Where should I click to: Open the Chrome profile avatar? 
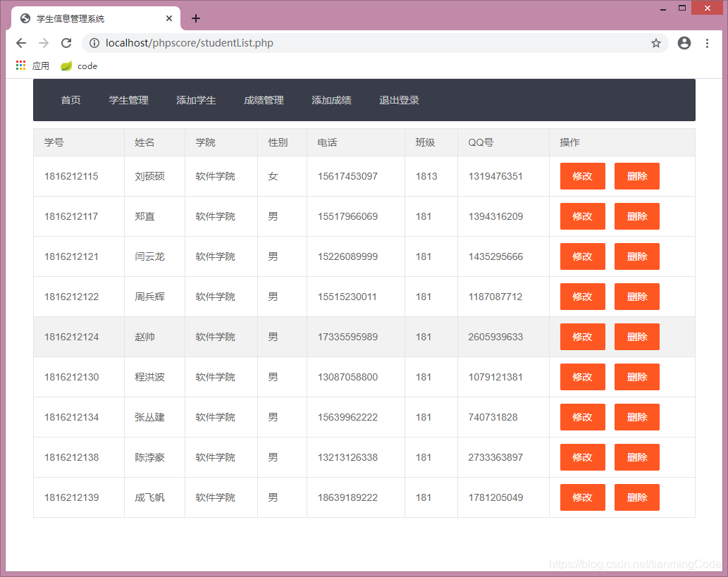pyautogui.click(x=684, y=43)
